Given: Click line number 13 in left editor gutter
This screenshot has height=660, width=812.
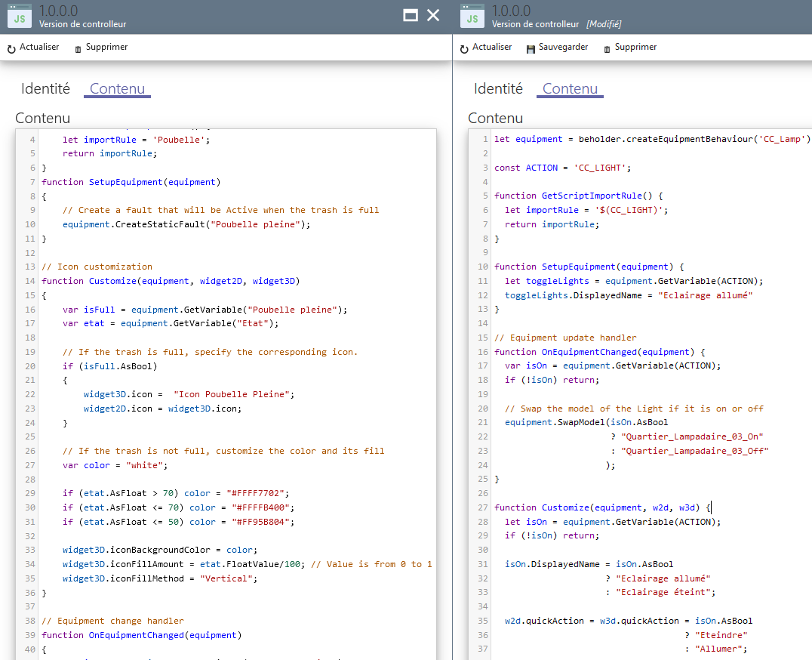Looking at the screenshot, I should pos(30,267).
